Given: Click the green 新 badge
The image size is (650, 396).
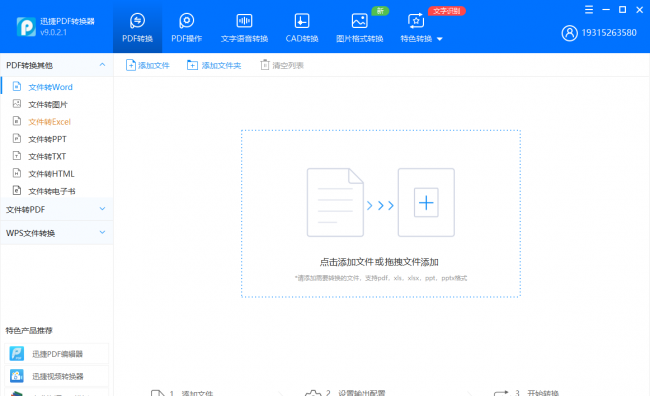Looking at the screenshot, I should tap(380, 11).
